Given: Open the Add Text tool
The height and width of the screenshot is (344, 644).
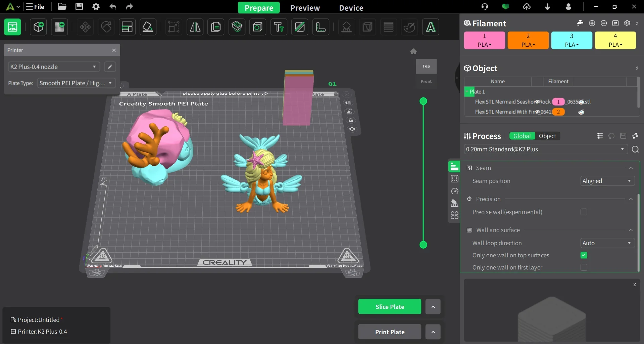Looking at the screenshot, I should 279,27.
